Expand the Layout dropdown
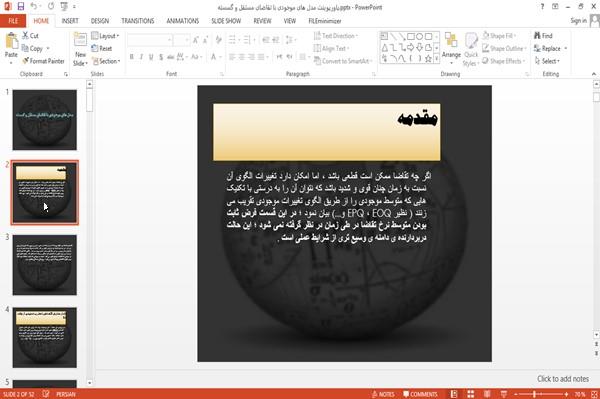The image size is (600, 399). coord(105,36)
